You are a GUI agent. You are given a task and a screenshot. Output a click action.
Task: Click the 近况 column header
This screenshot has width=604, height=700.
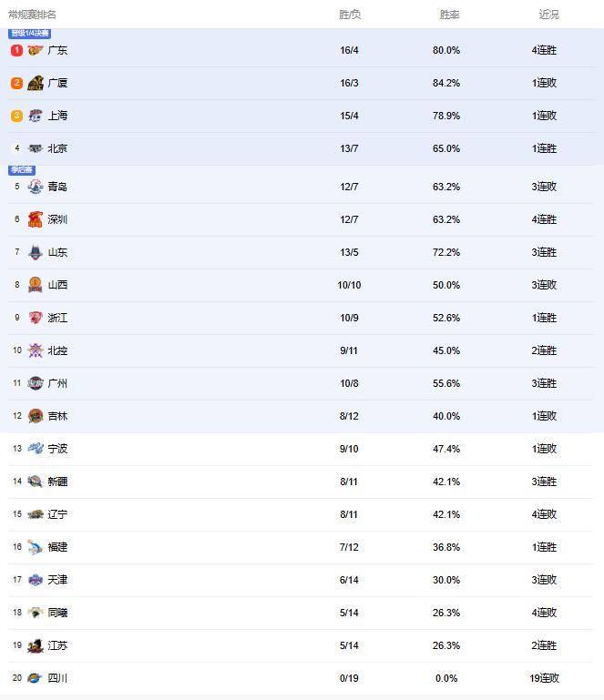coord(548,15)
